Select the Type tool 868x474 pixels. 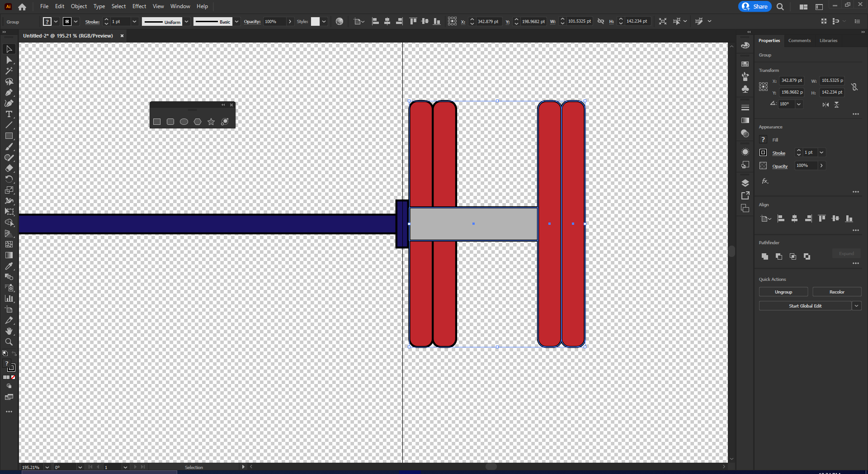point(9,114)
